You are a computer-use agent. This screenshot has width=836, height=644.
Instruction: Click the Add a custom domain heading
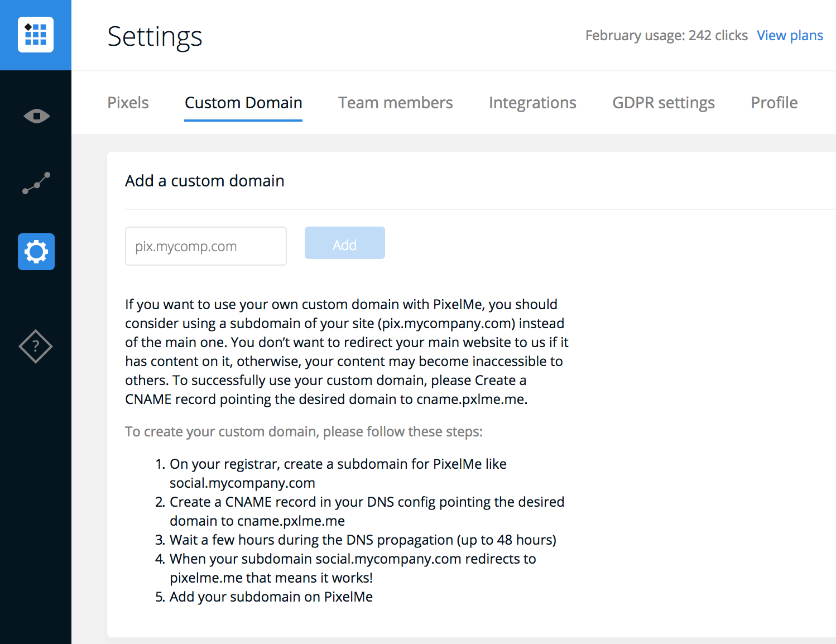204,181
